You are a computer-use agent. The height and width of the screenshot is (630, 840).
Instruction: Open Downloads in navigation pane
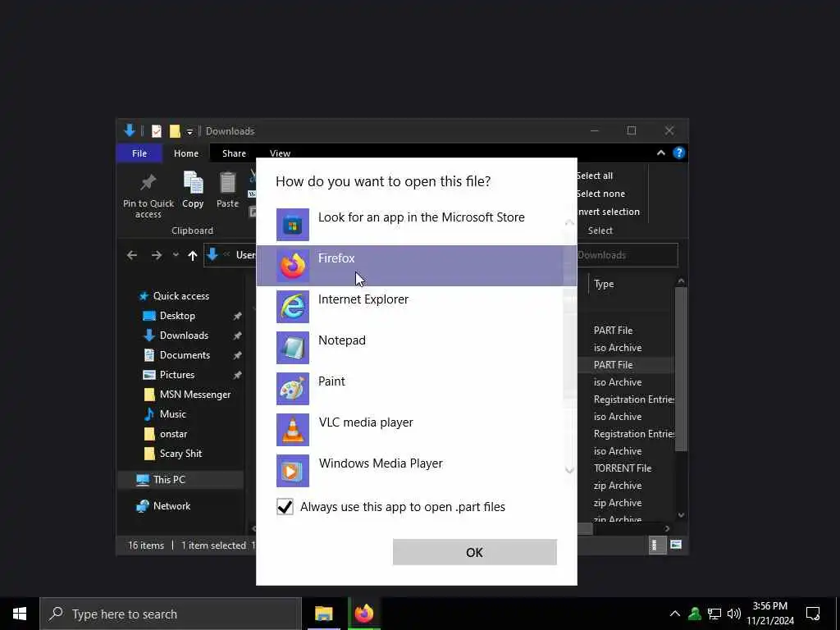[184, 336]
